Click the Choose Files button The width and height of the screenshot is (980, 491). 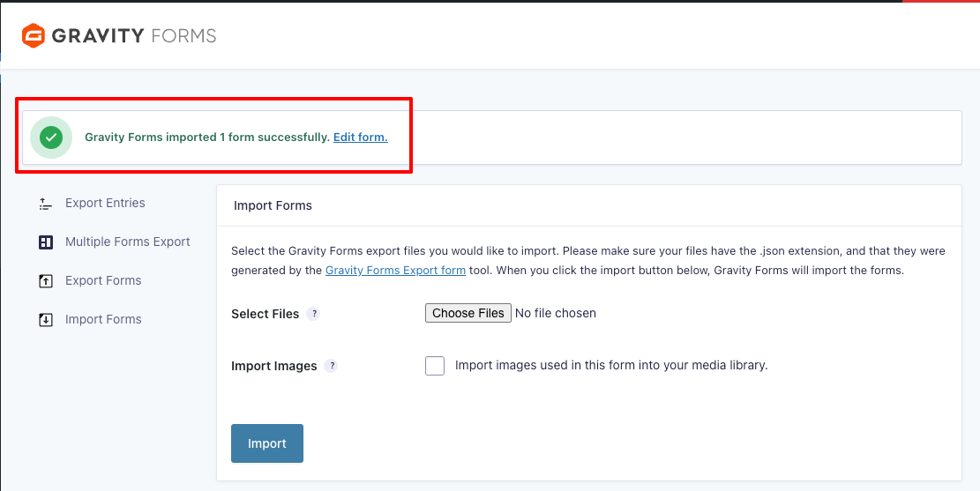click(x=468, y=313)
